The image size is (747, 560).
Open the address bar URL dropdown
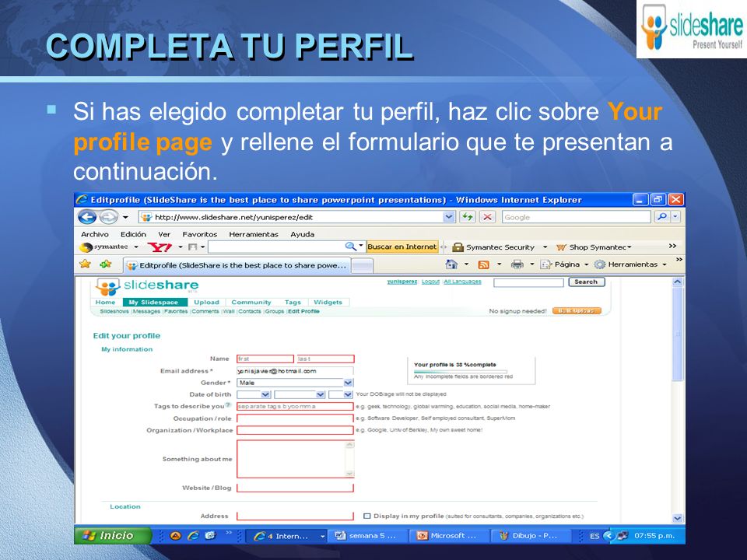click(x=449, y=217)
